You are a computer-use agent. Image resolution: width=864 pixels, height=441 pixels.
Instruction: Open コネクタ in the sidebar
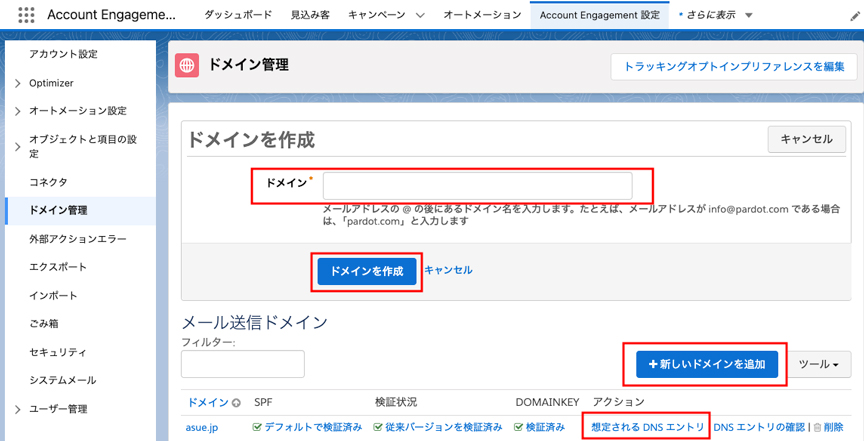48,182
